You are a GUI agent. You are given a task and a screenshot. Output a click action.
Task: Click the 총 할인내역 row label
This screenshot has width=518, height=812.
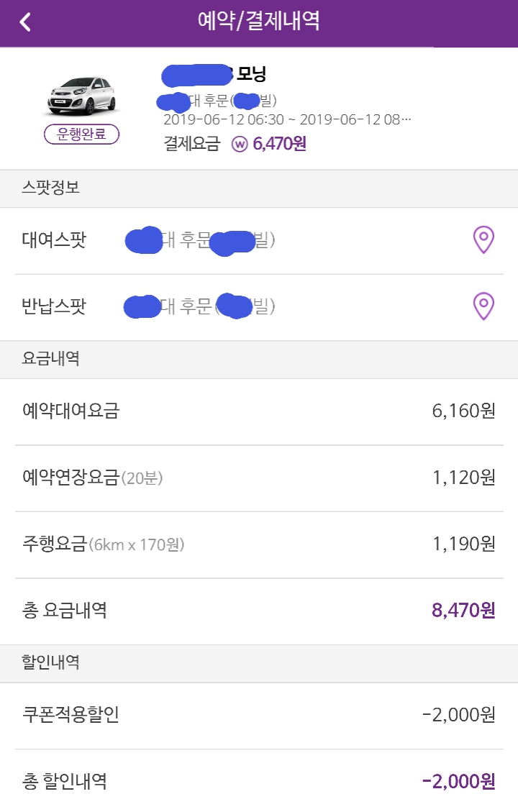pyautogui.click(x=65, y=781)
